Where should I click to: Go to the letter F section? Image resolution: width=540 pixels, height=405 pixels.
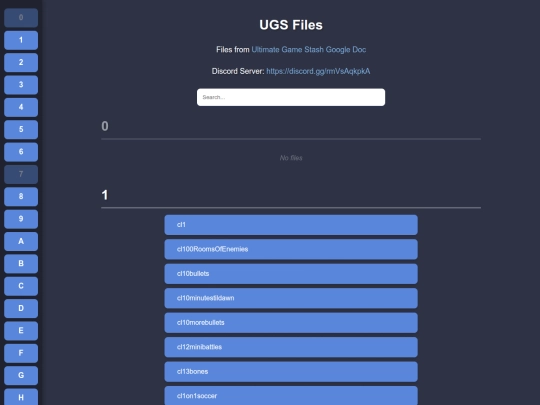click(21, 353)
